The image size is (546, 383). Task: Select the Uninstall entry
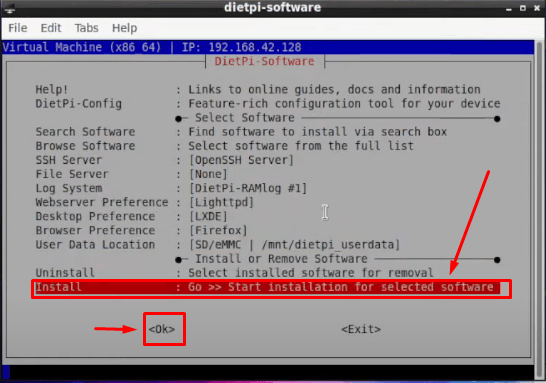pyautogui.click(x=268, y=273)
